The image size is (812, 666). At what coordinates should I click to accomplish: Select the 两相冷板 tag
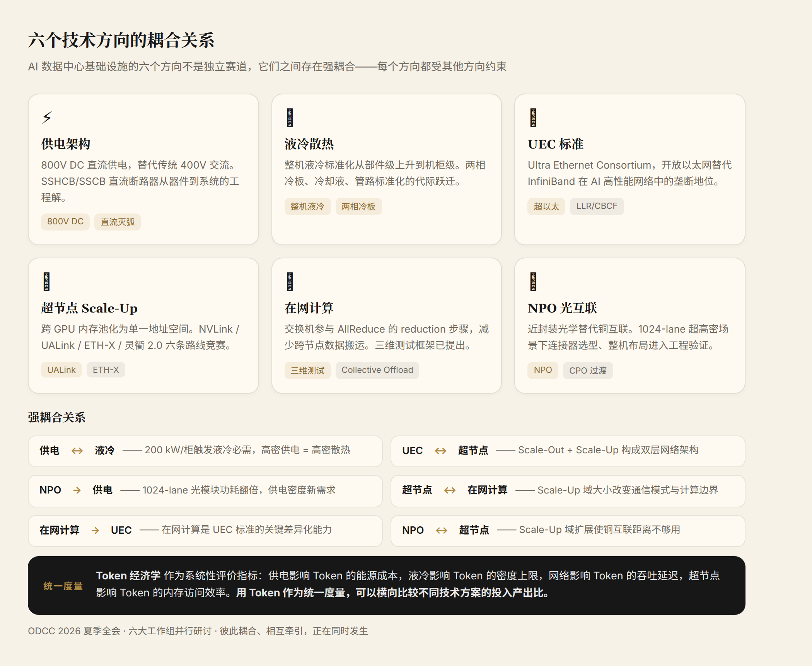tap(358, 207)
